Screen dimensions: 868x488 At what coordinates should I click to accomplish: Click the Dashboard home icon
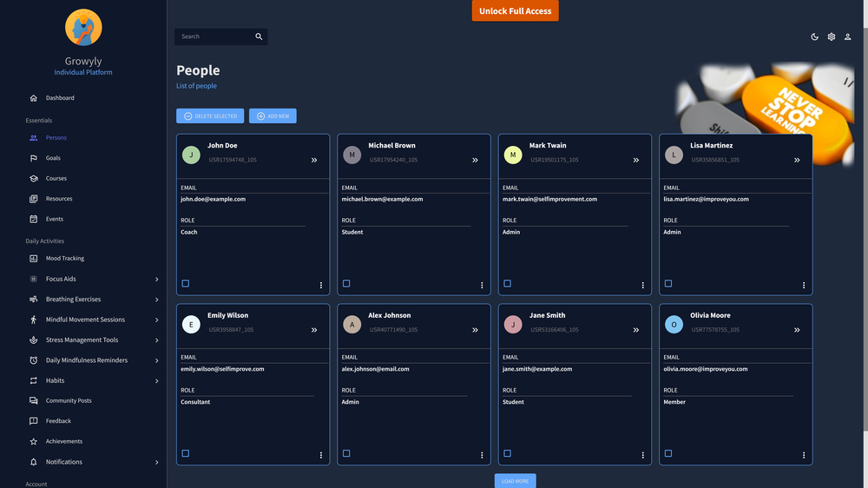33,98
